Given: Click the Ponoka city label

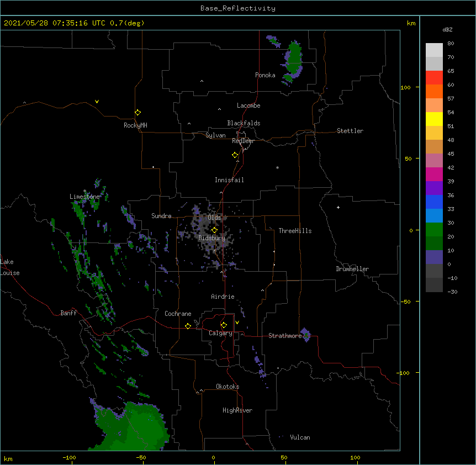Looking at the screenshot, I should pos(265,75).
